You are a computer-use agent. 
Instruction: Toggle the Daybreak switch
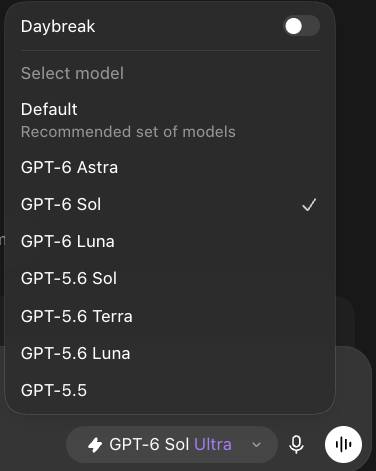301,26
